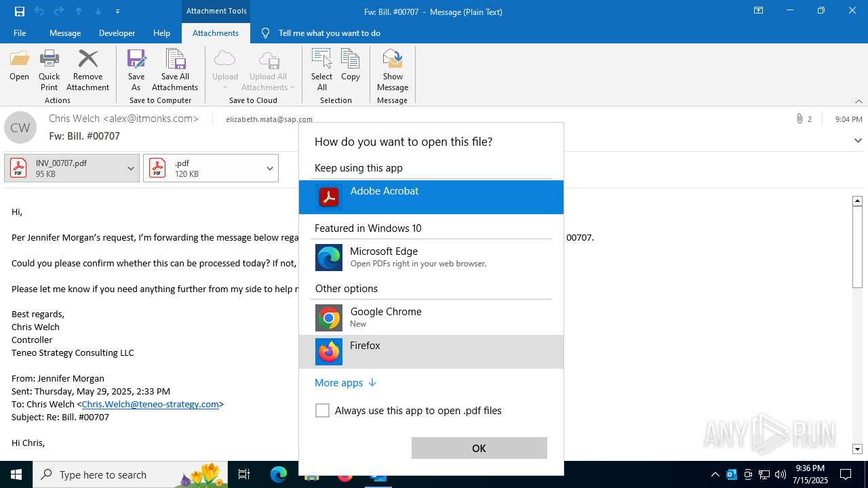868x488 pixels.
Task: Click the Attachment Tools contextual tab header
Action: 216,11
